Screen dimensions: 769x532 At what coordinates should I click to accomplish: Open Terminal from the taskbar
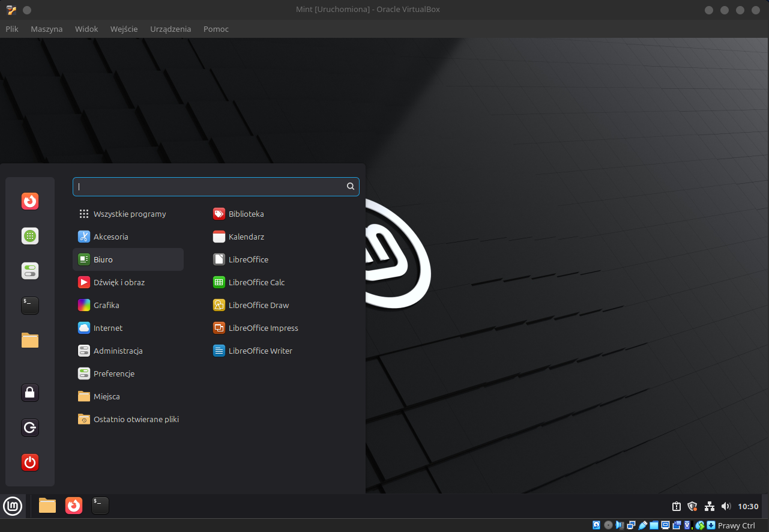(x=100, y=506)
